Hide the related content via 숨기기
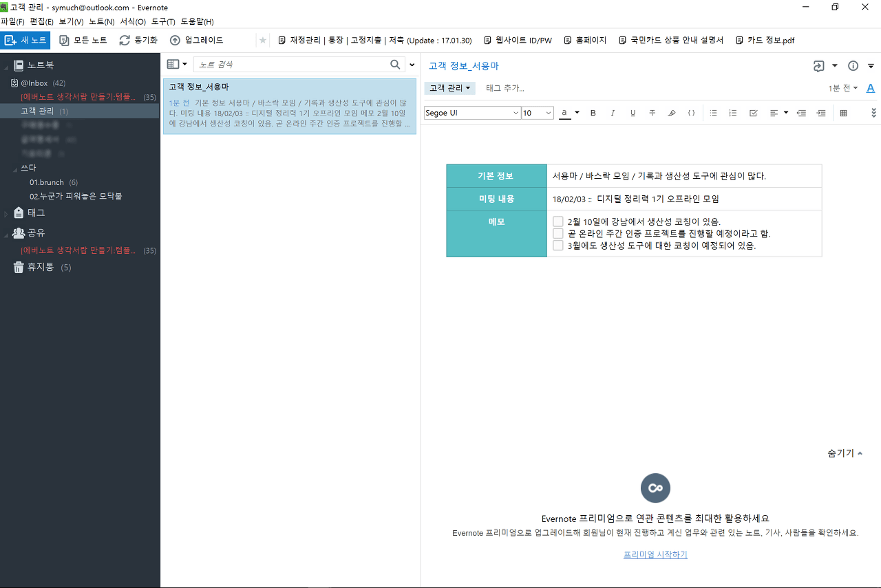Image resolution: width=881 pixels, height=588 pixels. 845,453
